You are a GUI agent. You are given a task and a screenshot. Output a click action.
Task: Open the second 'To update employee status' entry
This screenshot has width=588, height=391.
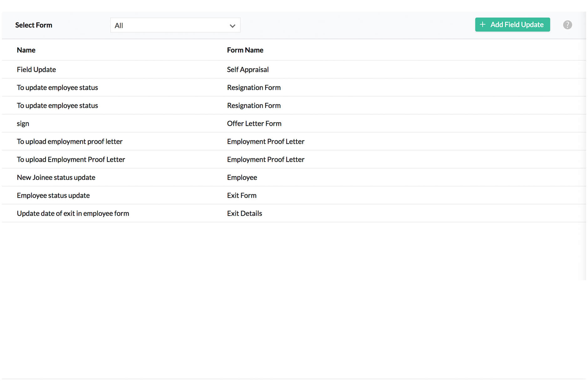coord(57,105)
